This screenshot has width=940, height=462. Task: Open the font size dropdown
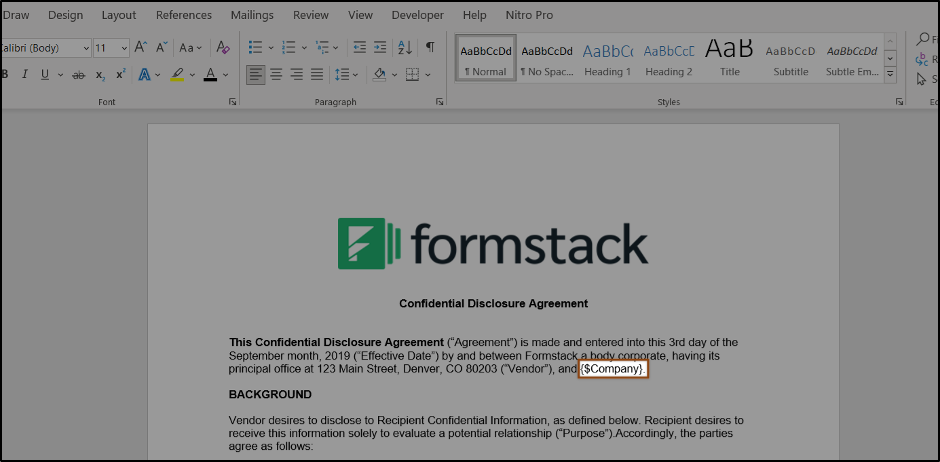click(x=124, y=48)
